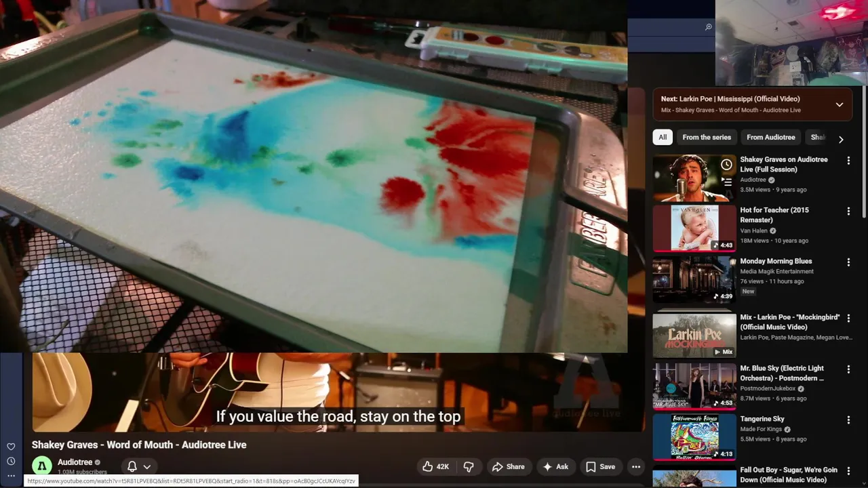868x488 pixels.
Task: Open Tangerine Sky video thumbnail
Action: [694, 437]
